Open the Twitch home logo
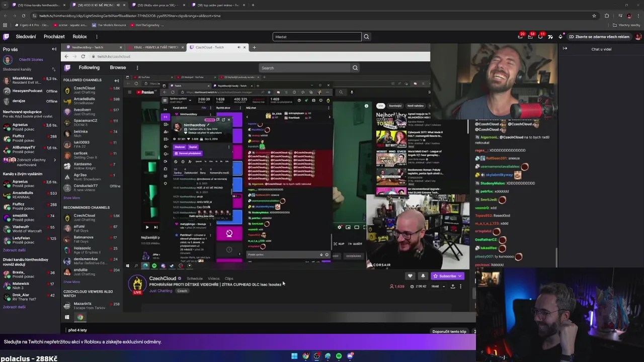Image resolution: width=644 pixels, height=362 pixels. click(x=6, y=37)
